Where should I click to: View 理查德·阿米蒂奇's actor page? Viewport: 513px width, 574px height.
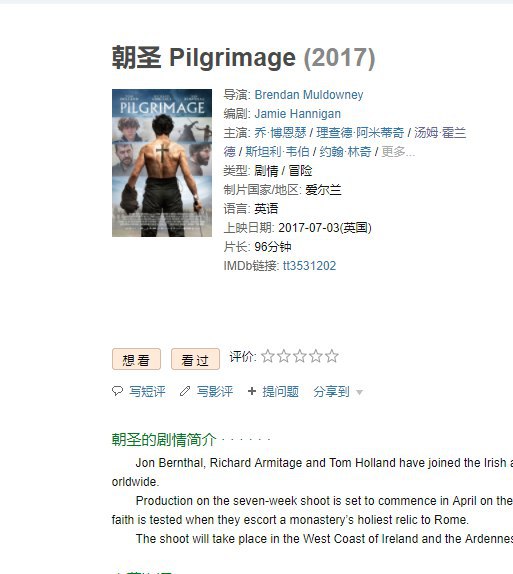pyautogui.click(x=360, y=133)
